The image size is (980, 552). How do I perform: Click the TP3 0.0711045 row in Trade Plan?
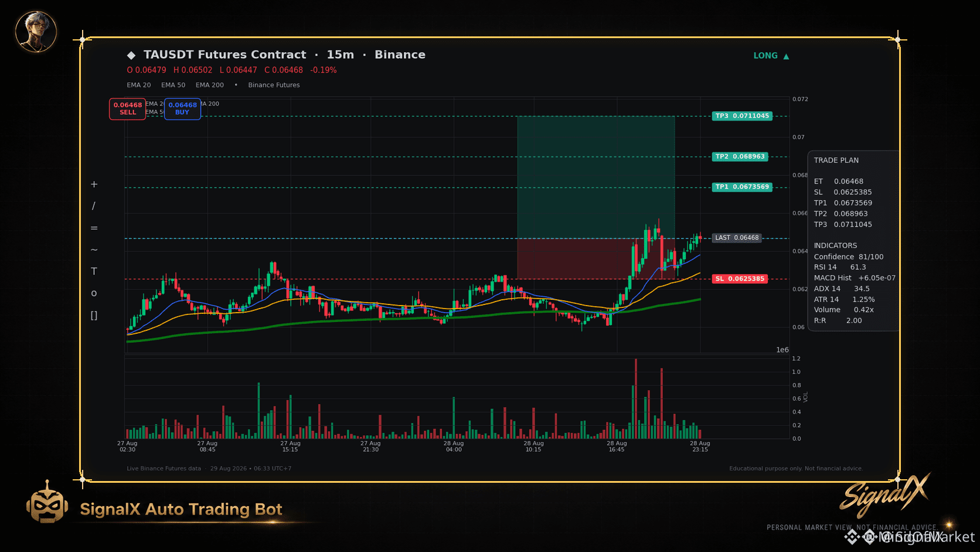(x=843, y=225)
